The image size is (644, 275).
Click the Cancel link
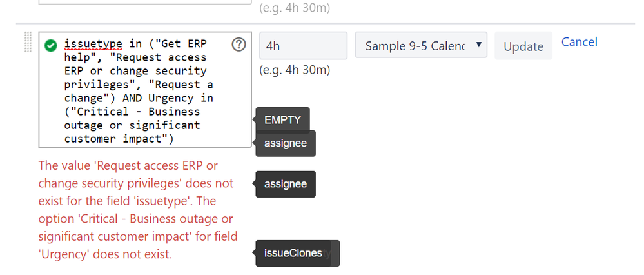click(579, 42)
